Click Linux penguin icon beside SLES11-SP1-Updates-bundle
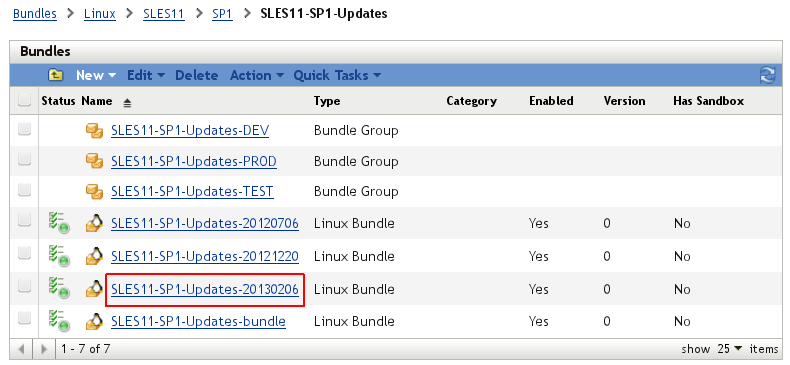 click(x=94, y=321)
